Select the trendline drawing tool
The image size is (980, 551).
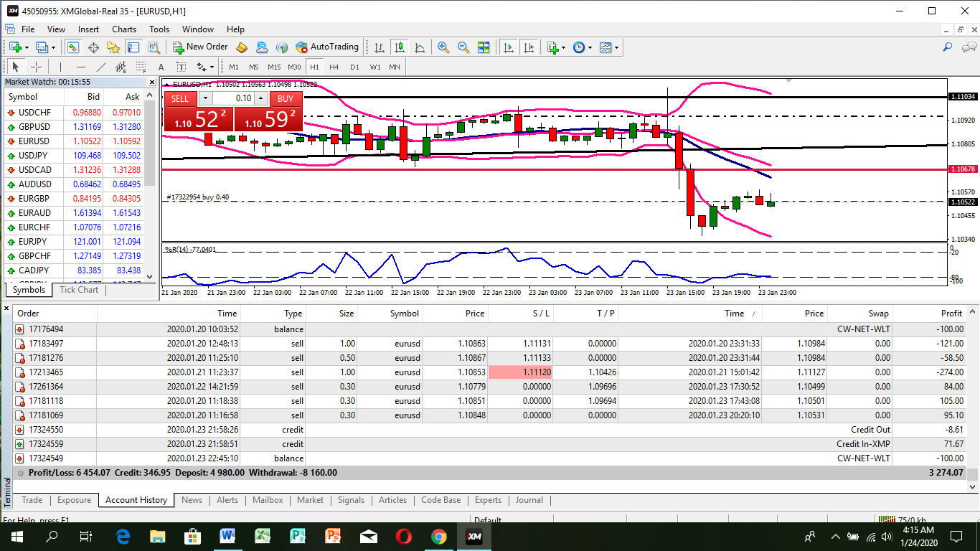[101, 67]
